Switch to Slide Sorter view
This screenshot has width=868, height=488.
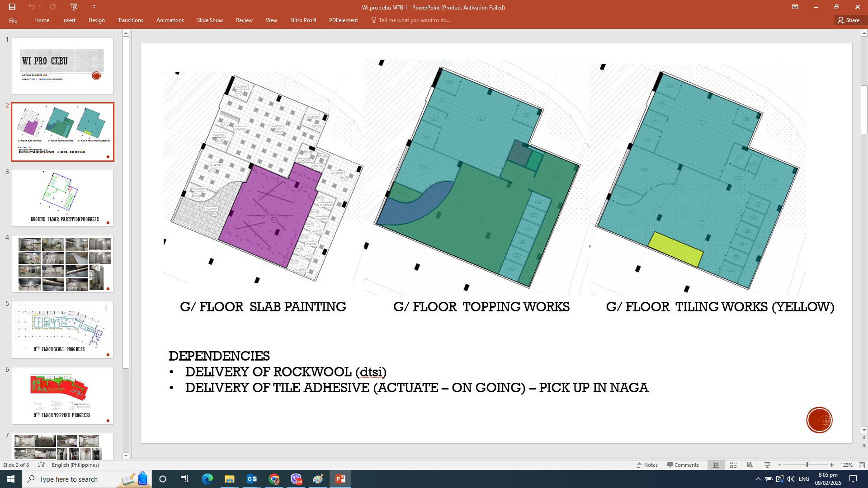pyautogui.click(x=733, y=465)
